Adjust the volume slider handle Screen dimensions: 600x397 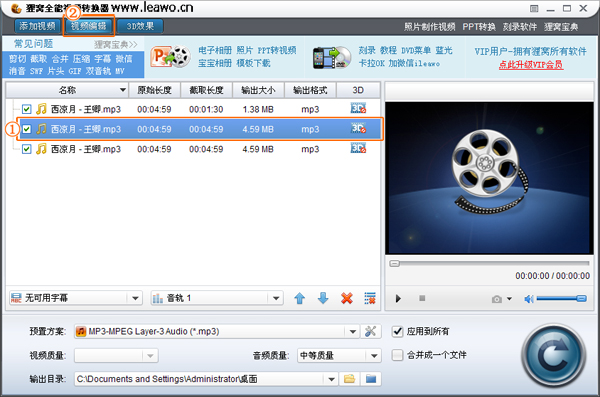(x=581, y=299)
